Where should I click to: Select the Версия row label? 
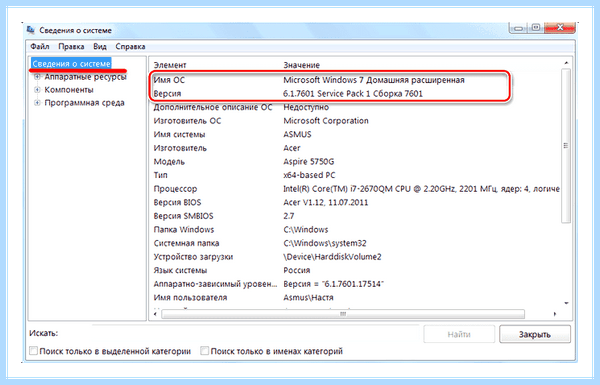pos(167,94)
